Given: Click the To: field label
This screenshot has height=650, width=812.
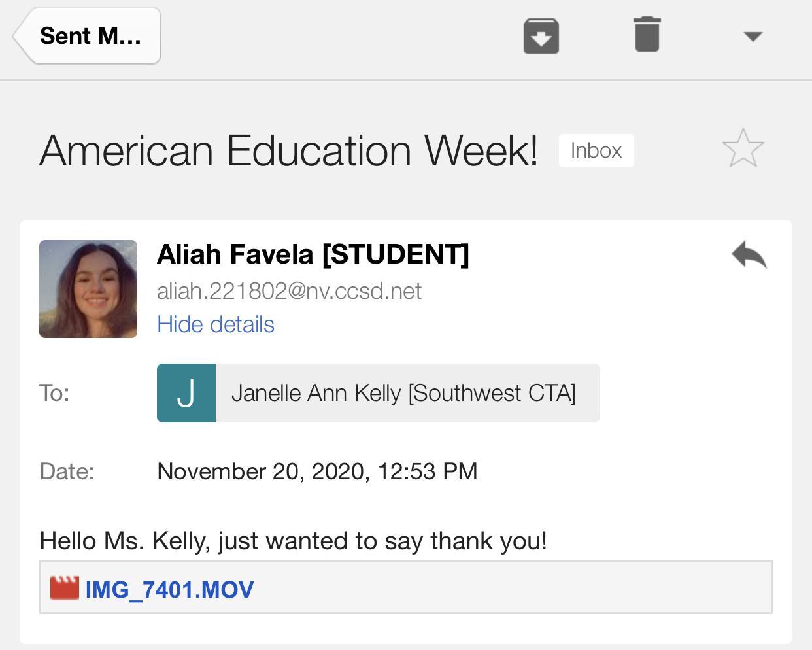Looking at the screenshot, I should [54, 393].
